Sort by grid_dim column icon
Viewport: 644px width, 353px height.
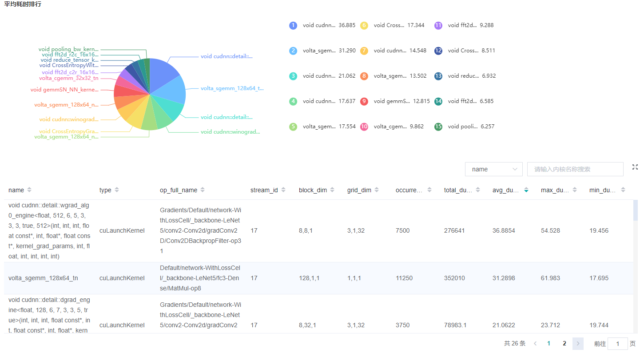tap(377, 190)
